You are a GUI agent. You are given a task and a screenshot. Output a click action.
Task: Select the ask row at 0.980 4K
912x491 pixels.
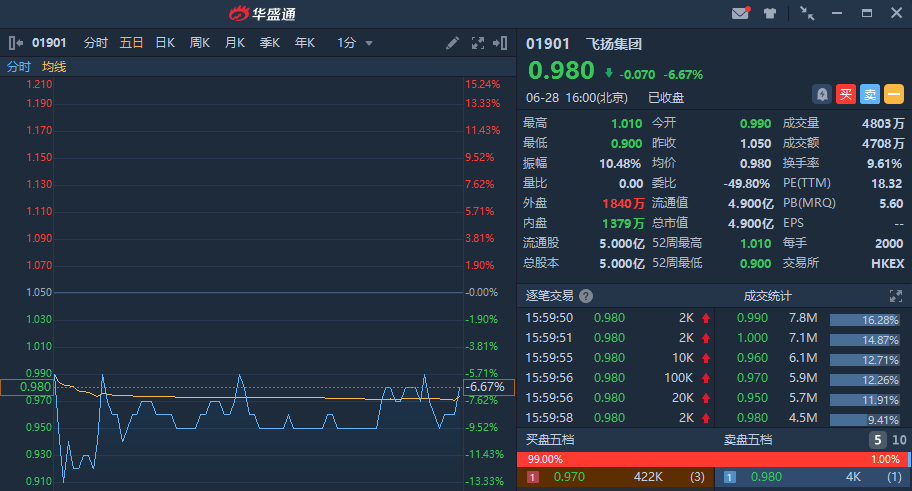tap(813, 477)
